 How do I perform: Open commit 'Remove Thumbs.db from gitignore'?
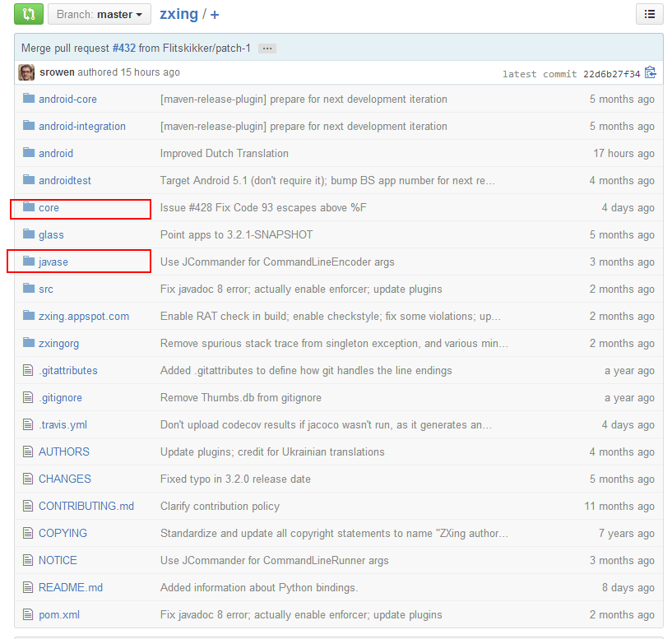240,398
